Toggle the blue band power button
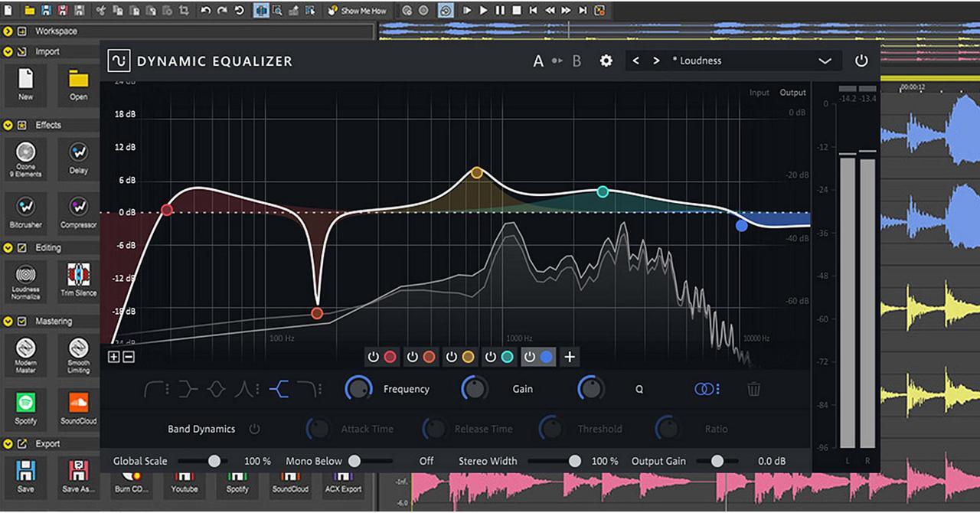The image size is (980, 513). [x=529, y=357]
